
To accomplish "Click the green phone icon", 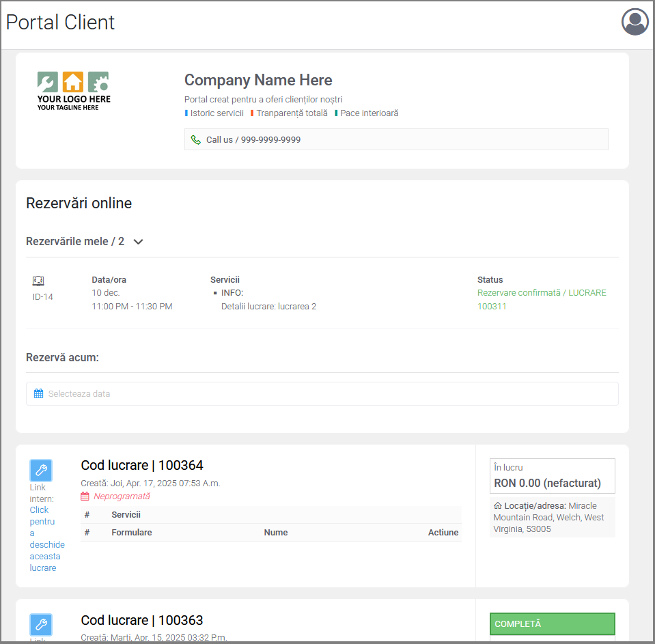I will 196,139.
